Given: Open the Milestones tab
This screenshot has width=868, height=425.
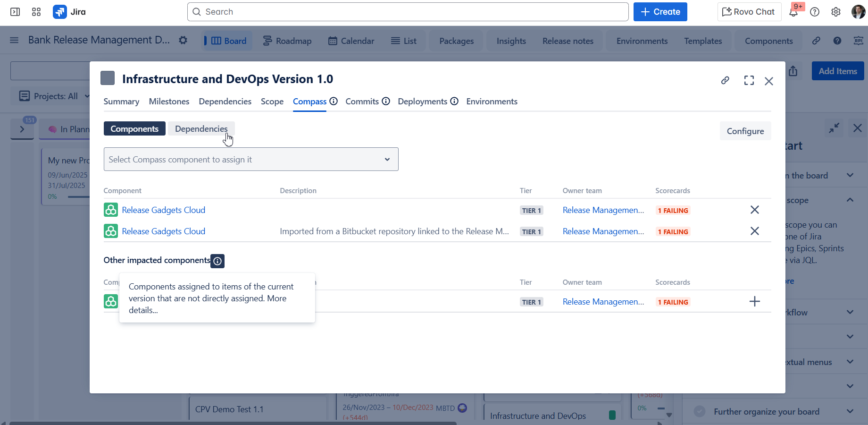Looking at the screenshot, I should tap(169, 102).
